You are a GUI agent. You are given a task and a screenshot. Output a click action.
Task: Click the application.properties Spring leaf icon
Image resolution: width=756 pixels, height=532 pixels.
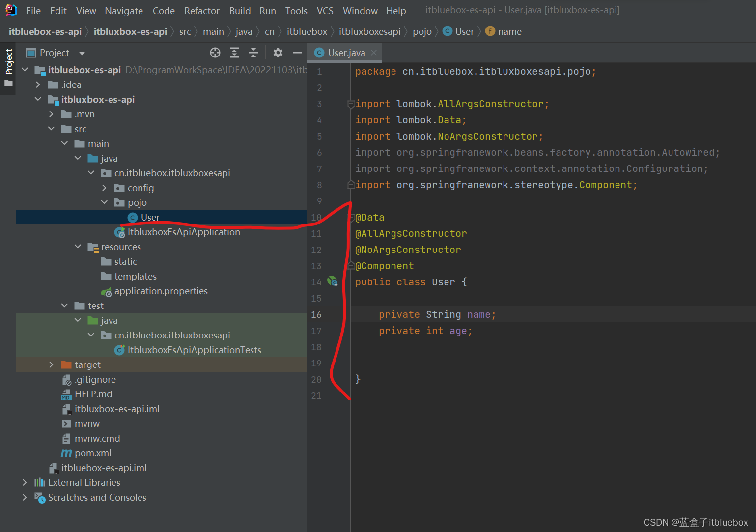click(x=106, y=292)
